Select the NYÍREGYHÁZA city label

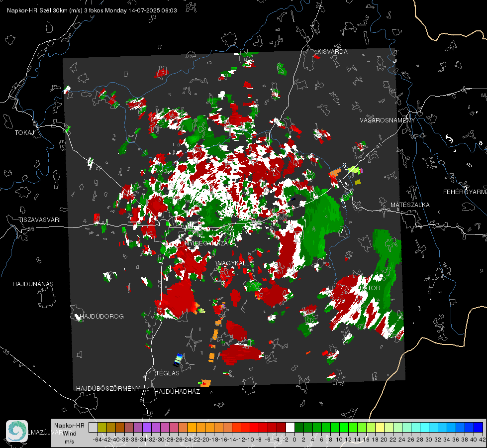[206, 243]
